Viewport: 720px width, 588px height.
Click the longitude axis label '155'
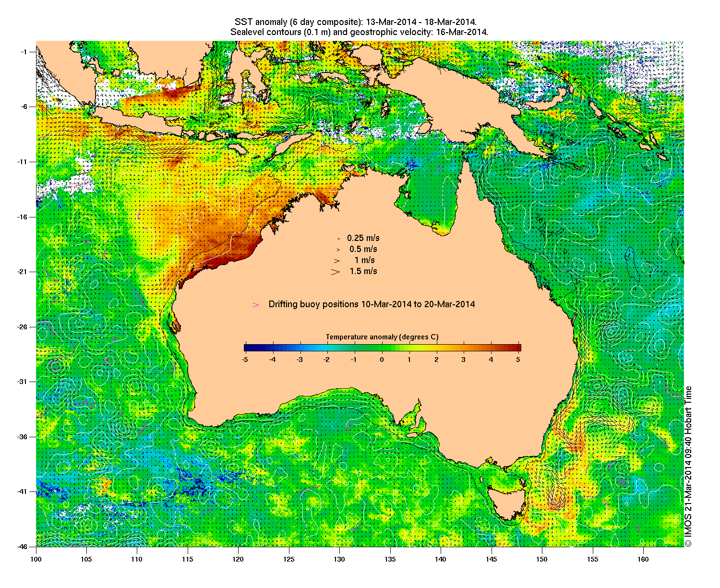point(592,559)
